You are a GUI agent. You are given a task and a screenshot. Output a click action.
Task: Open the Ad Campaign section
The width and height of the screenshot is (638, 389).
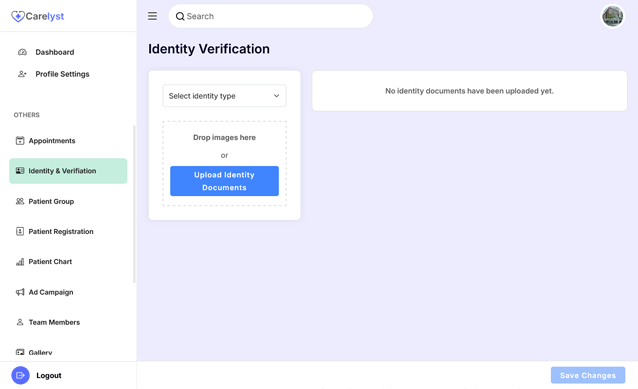51,292
